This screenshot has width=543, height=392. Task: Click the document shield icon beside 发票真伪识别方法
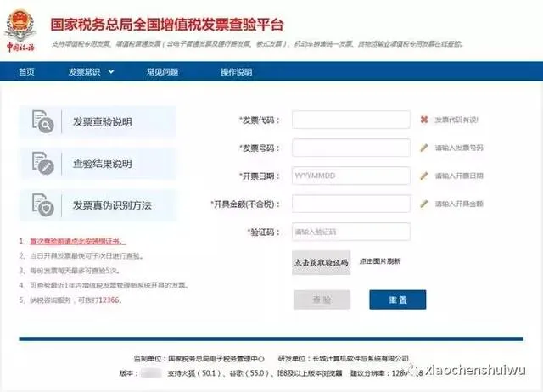click(x=42, y=204)
